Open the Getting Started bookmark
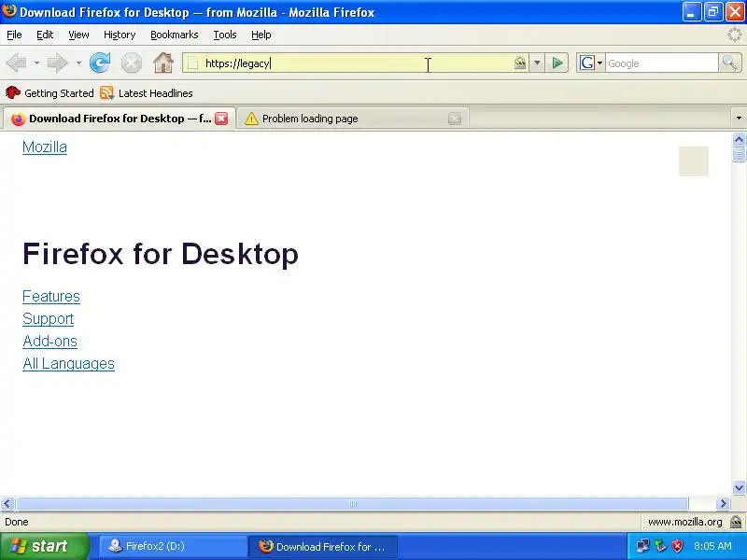 click(x=49, y=93)
